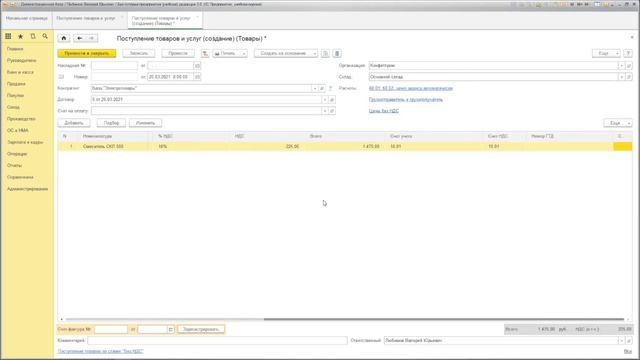The image size is (640, 360).
Task: Open the top Еще menu
Action: tap(606, 53)
